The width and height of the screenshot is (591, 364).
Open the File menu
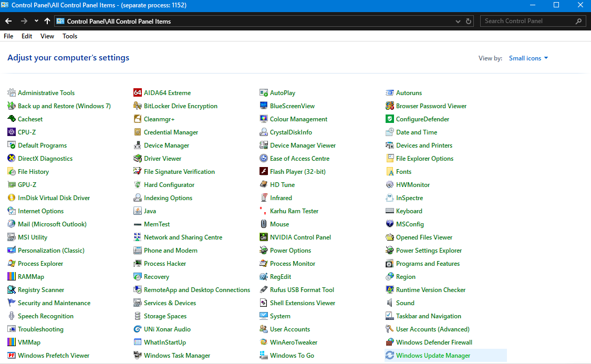(x=8, y=36)
